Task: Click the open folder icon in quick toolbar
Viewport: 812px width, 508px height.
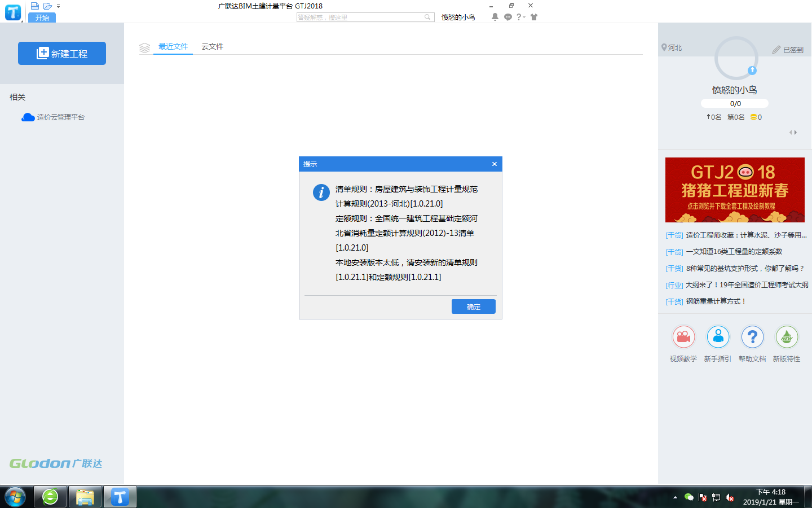Action: tap(48, 6)
